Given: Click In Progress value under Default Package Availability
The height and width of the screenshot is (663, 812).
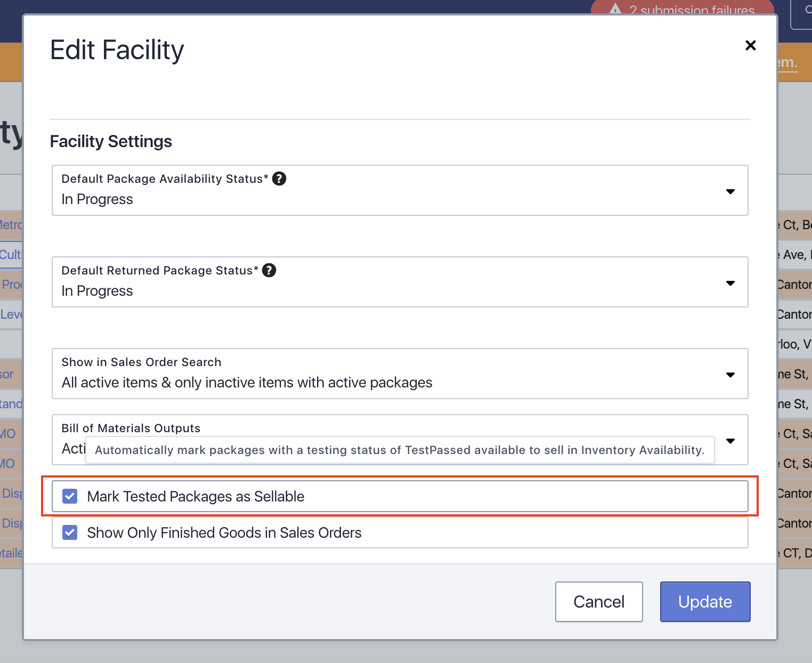Looking at the screenshot, I should pyautogui.click(x=97, y=199).
